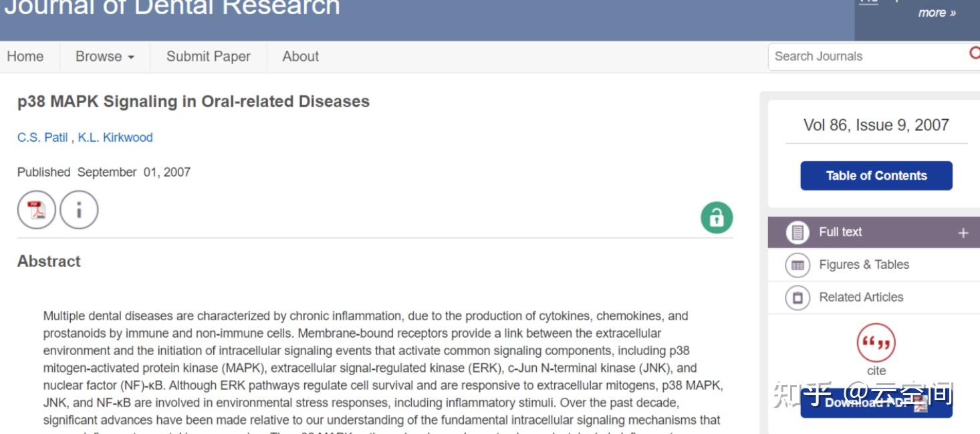Open author K.L. Kirkwood's link
The height and width of the screenshot is (434, 980).
115,138
